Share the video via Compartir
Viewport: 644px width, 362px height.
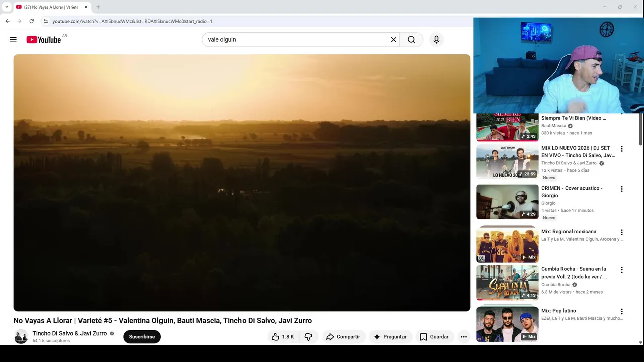[x=343, y=337]
